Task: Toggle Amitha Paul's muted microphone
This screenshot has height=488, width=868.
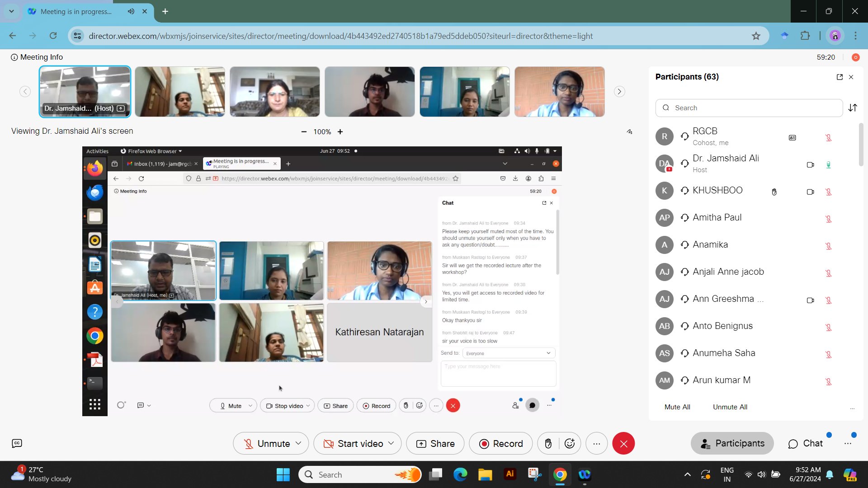Action: (829, 219)
